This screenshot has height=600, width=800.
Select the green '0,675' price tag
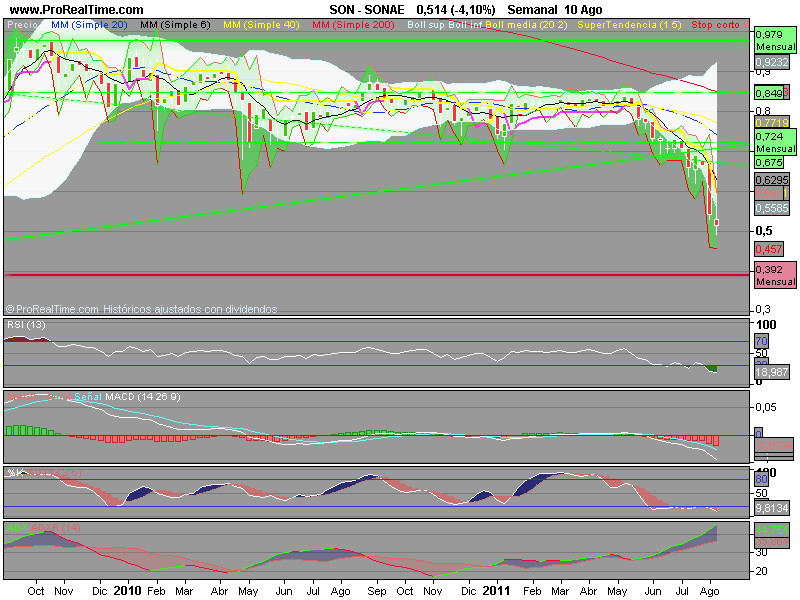coord(769,163)
